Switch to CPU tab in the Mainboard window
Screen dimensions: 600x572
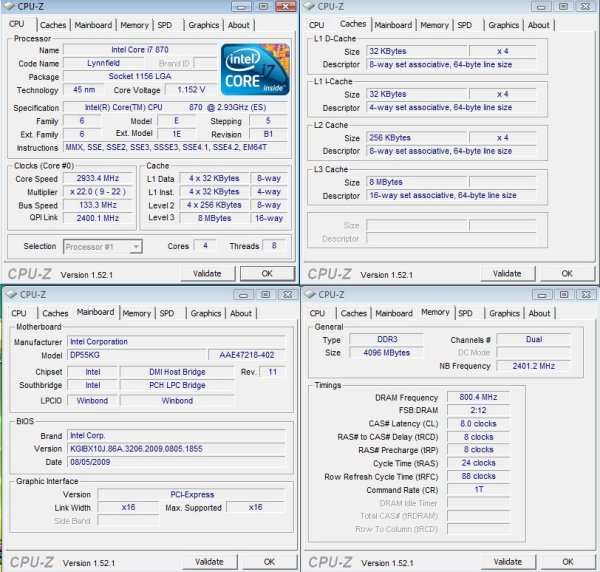19,313
